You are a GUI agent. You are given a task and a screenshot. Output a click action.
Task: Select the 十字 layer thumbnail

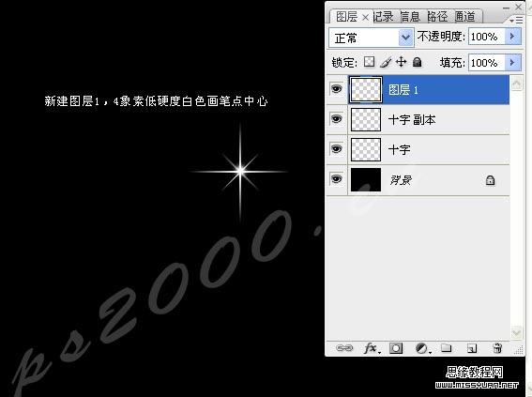click(365, 149)
